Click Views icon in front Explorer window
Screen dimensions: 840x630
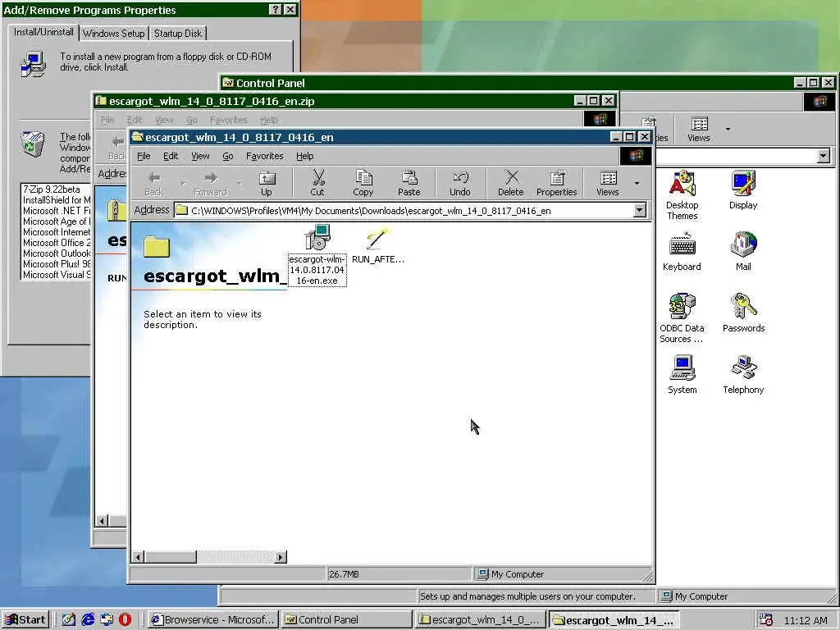point(608,183)
